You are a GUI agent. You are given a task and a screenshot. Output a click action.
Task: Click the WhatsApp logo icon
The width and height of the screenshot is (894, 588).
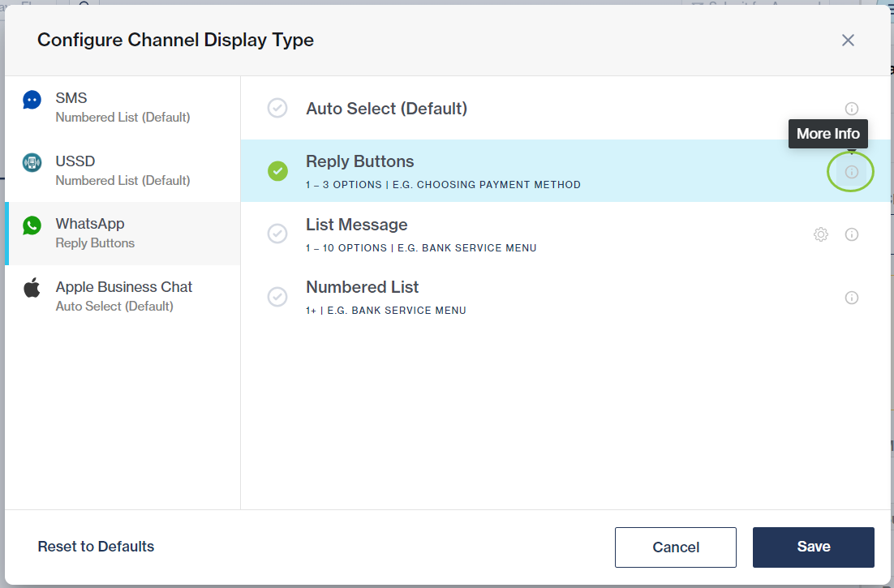click(32, 225)
